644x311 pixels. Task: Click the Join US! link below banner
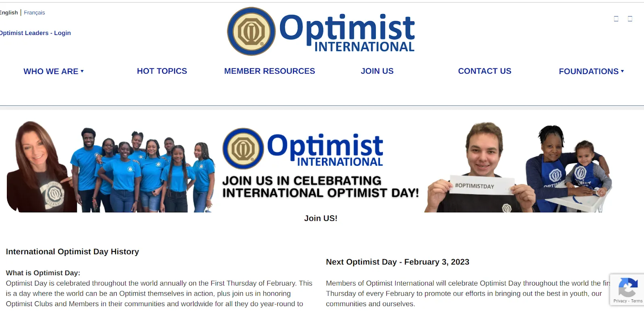pos(321,218)
